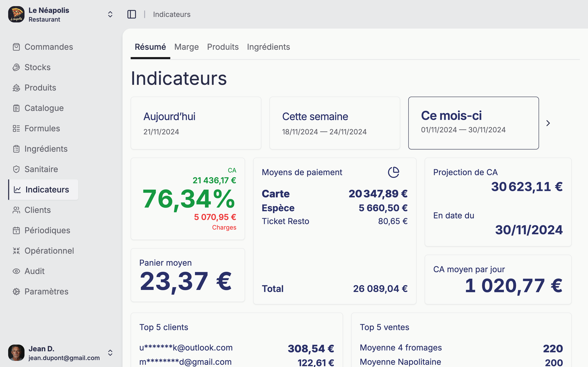The height and width of the screenshot is (367, 588).
Task: Select the 'Ce mois-ci' period card
Action: 473,123
